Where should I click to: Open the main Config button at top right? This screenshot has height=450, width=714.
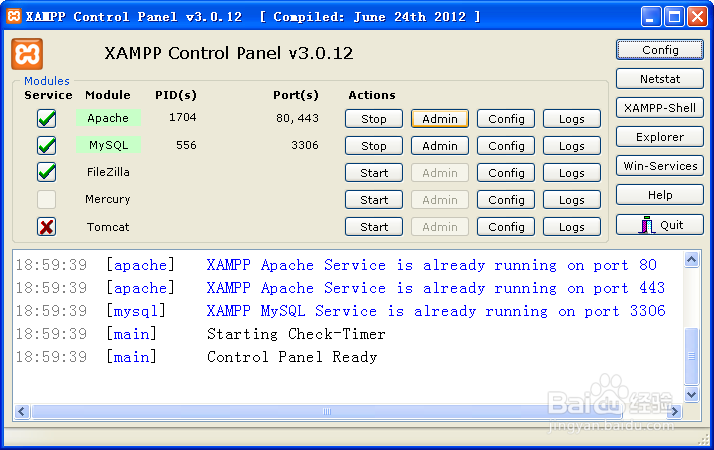[660, 50]
